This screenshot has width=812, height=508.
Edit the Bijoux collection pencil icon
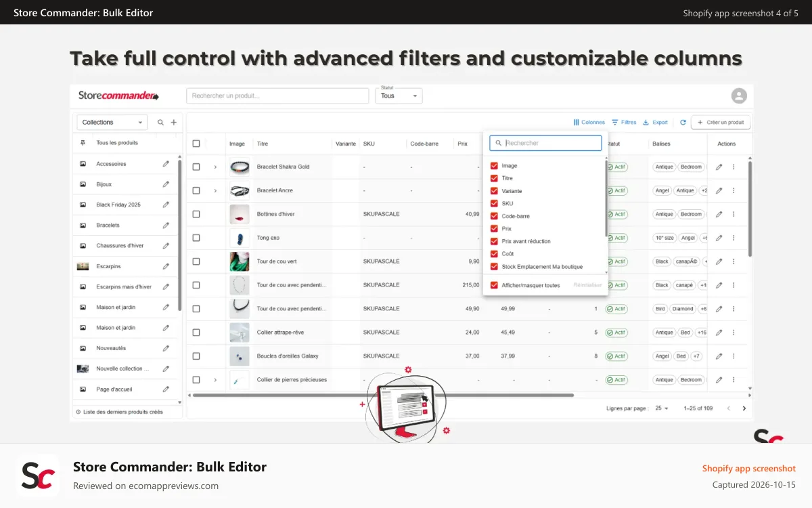tap(166, 184)
